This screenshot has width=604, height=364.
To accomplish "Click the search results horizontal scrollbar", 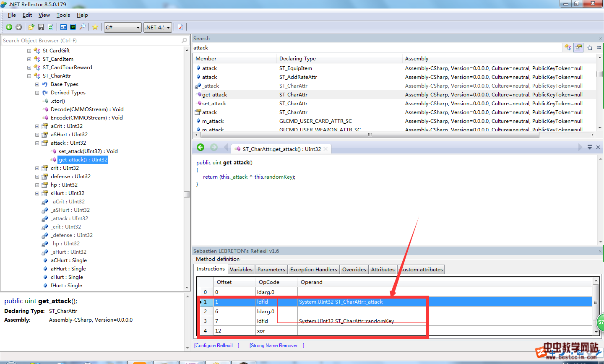I will click(369, 135).
